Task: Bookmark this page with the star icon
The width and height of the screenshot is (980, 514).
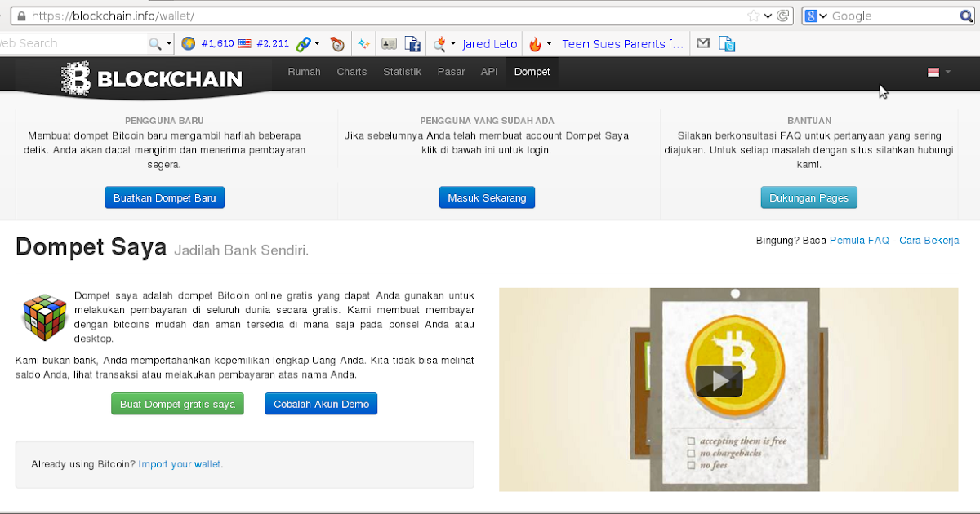Action: pos(754,16)
